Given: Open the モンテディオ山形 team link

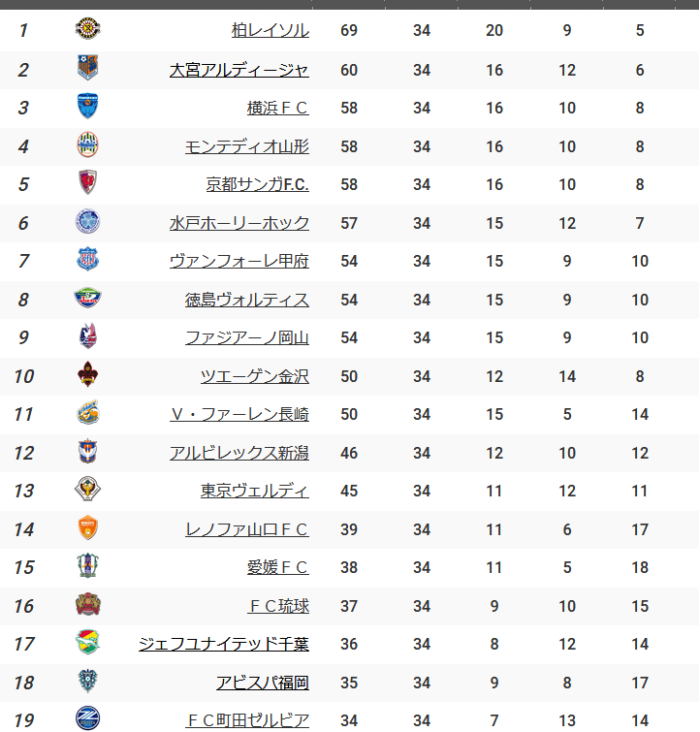Looking at the screenshot, I should (247, 147).
